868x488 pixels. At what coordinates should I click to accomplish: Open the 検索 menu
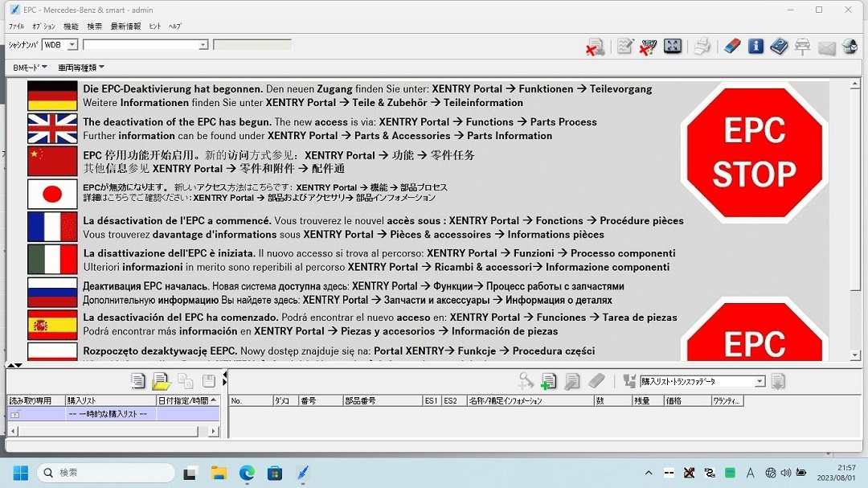[x=95, y=27]
